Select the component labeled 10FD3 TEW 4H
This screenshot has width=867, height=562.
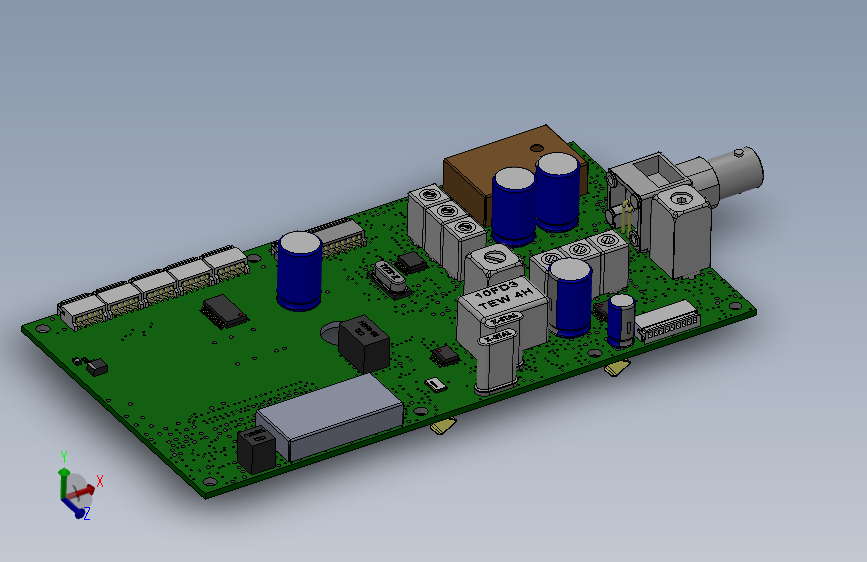(x=502, y=320)
